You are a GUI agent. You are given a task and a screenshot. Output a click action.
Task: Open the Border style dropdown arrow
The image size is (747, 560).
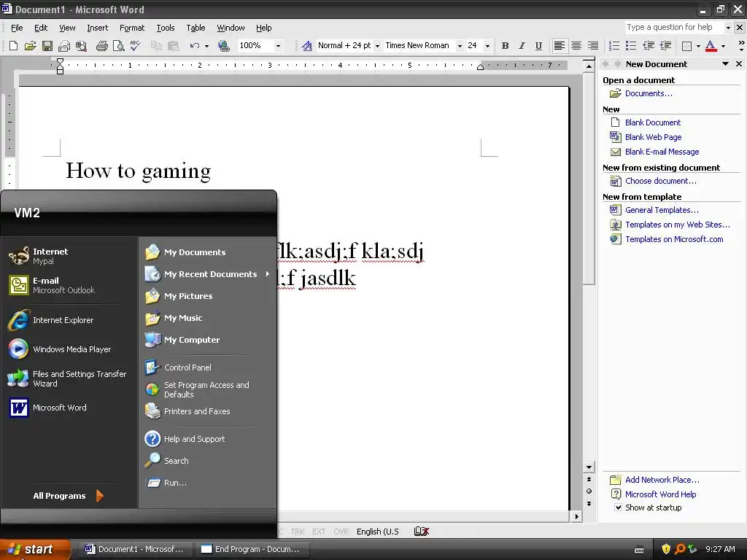698,46
